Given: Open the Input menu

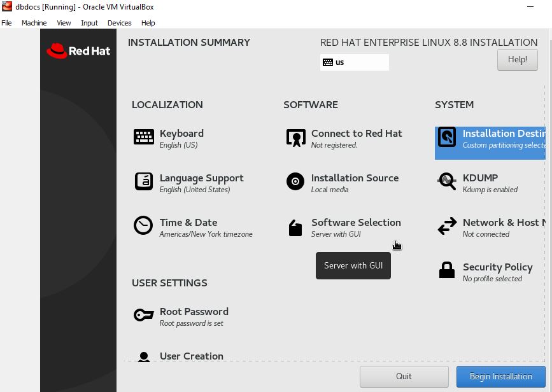Looking at the screenshot, I should [x=89, y=23].
